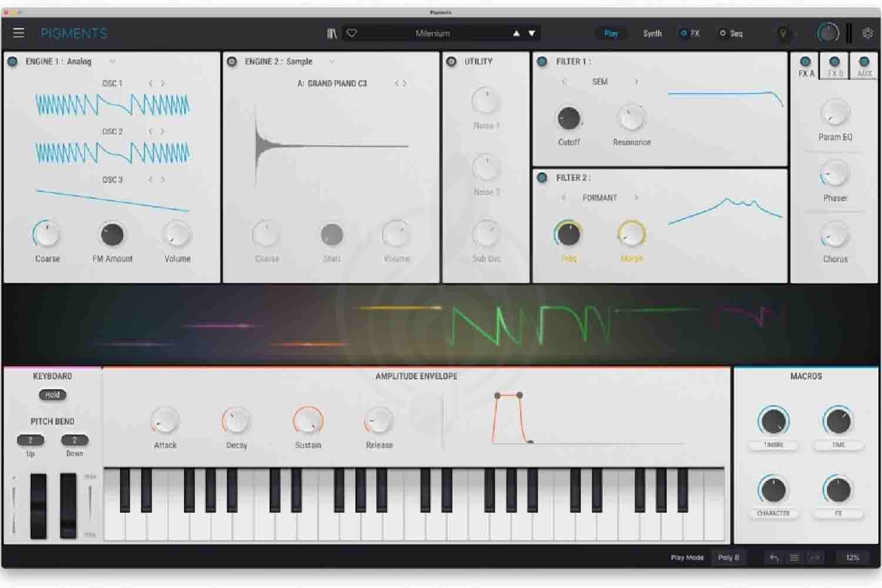
Task: Select previous OSC 2 waveform
Action: pos(151,131)
